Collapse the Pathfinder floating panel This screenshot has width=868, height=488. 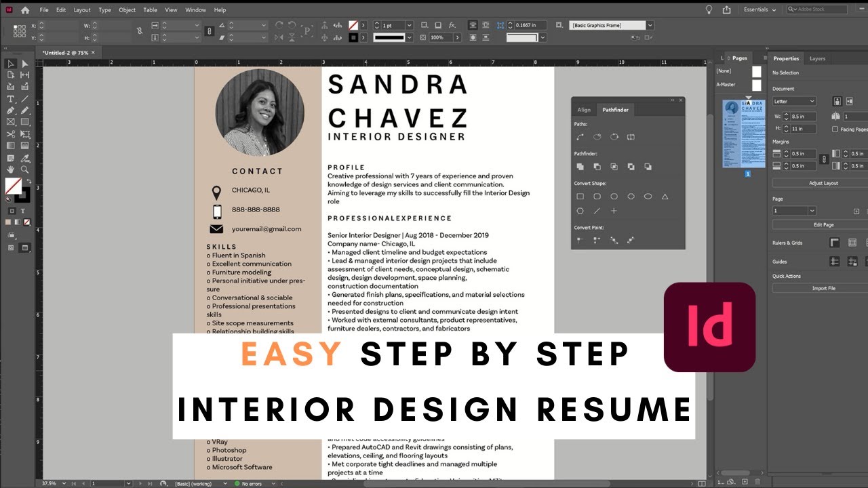673,100
